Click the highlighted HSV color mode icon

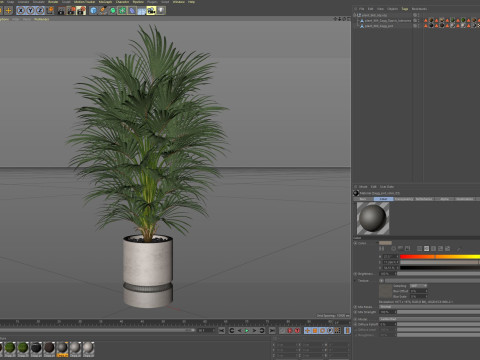pyautogui.click(x=426, y=249)
